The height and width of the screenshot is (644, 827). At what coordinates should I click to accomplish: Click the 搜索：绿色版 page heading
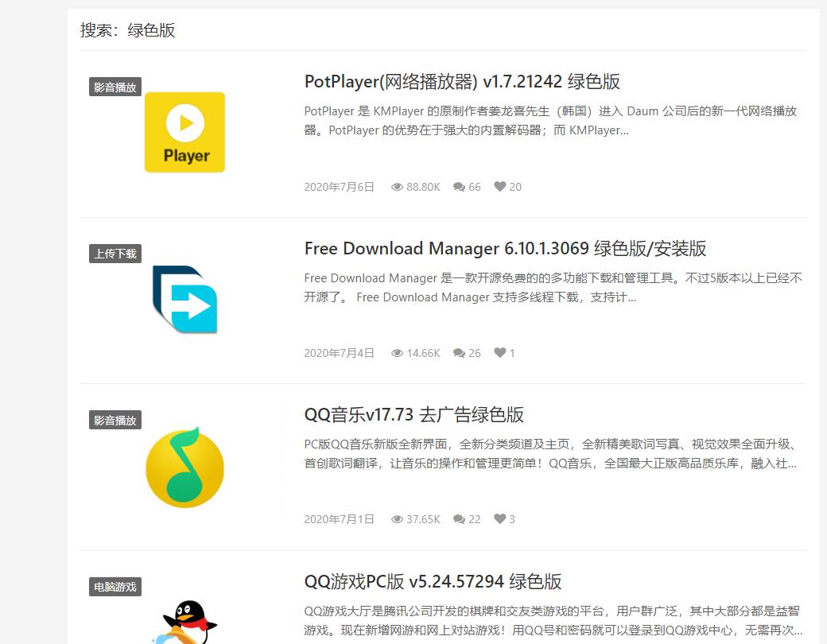[129, 30]
